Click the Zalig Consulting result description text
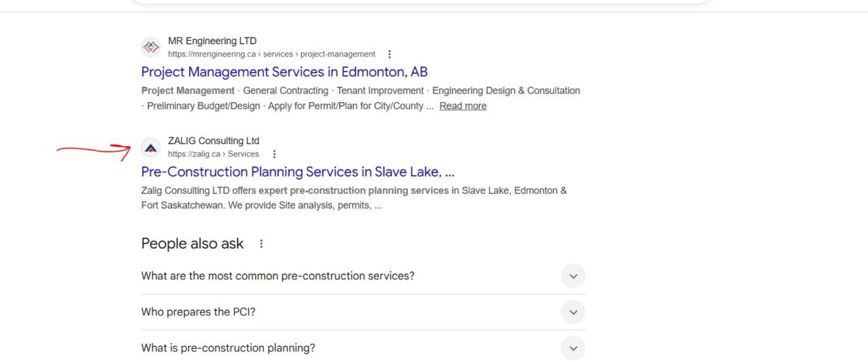 pyautogui.click(x=354, y=198)
